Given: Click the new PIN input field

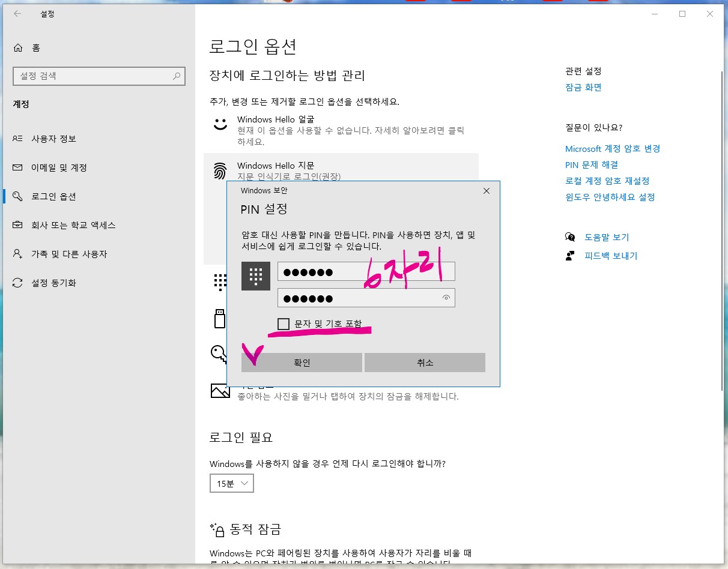Looking at the screenshot, I should pos(366,271).
